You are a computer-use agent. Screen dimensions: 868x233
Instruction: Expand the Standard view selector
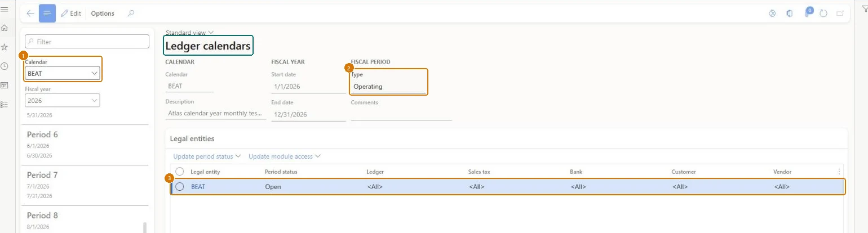coord(189,33)
